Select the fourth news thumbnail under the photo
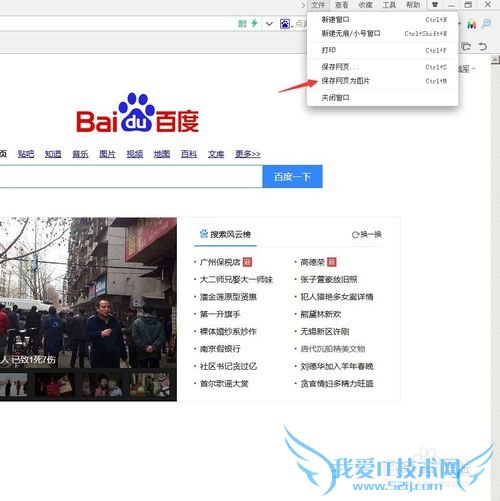Image resolution: width=500 pixels, height=501 pixels. pyautogui.click(x=150, y=385)
